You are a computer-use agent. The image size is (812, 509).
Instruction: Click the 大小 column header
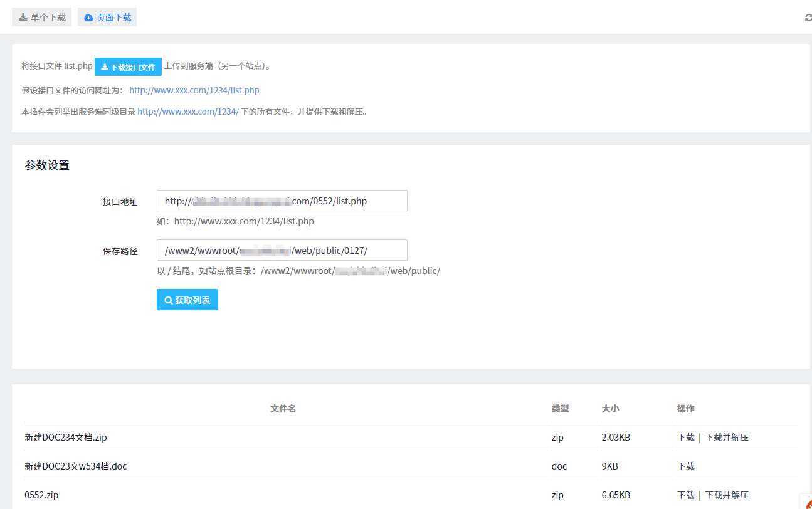(x=610, y=409)
